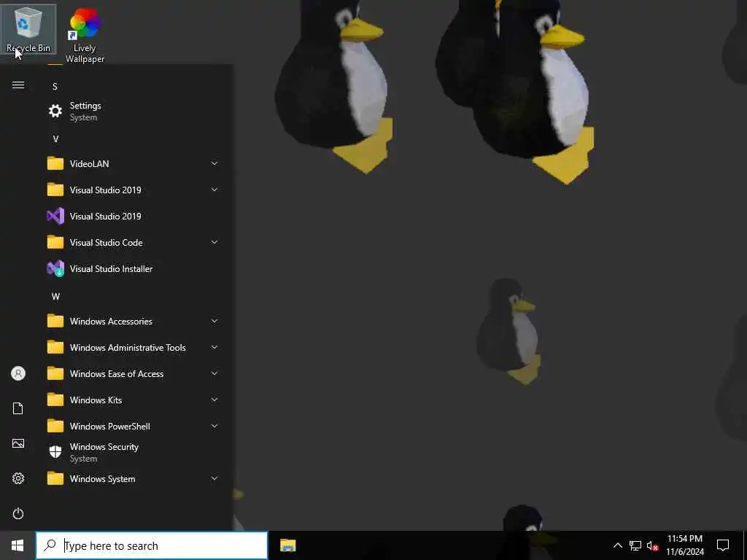The width and height of the screenshot is (747, 560).
Task: Expand the Start menu hamburger navigation
Action: pyautogui.click(x=18, y=85)
